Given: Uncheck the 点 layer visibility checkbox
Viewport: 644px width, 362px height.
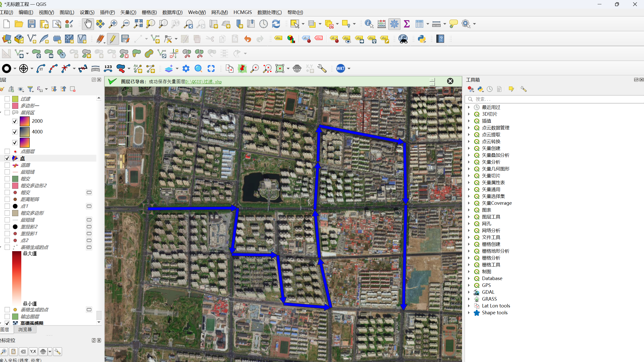Looking at the screenshot, I should click(7, 158).
